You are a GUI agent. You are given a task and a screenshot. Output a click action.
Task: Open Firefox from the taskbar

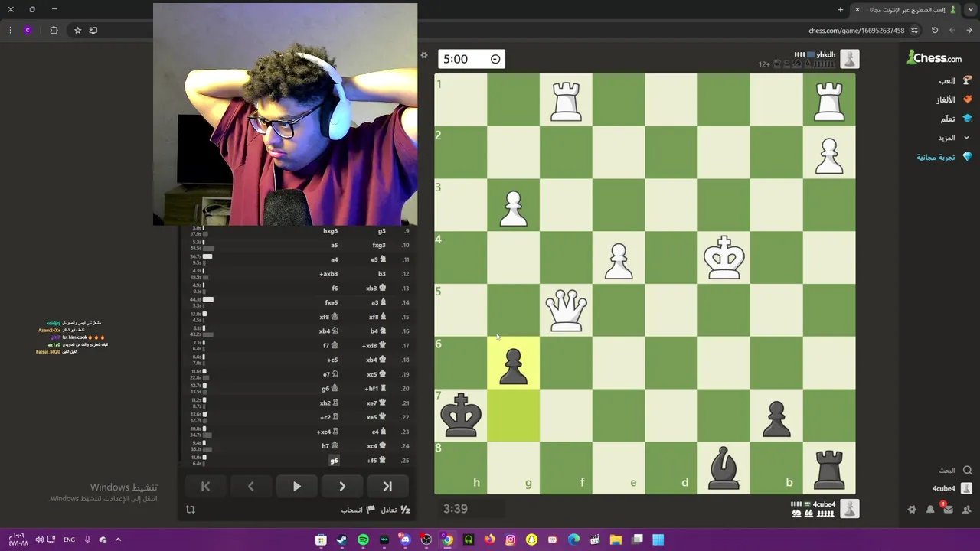point(489,540)
